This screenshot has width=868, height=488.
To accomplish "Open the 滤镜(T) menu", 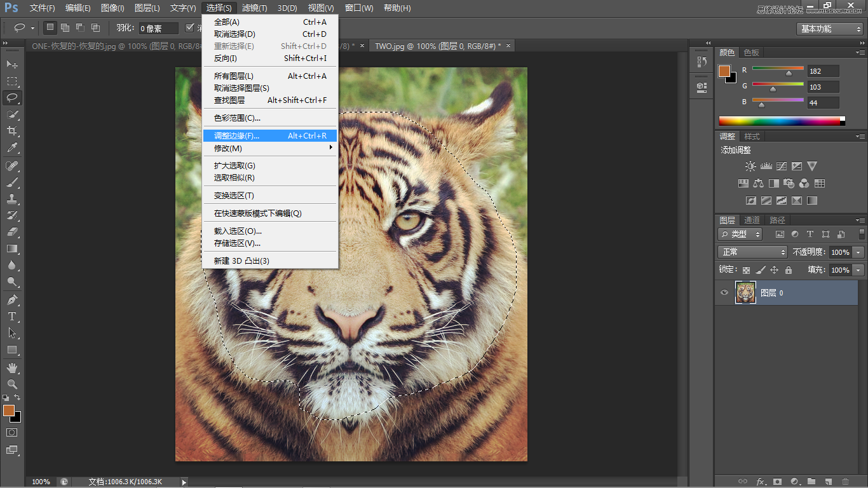I will (255, 8).
